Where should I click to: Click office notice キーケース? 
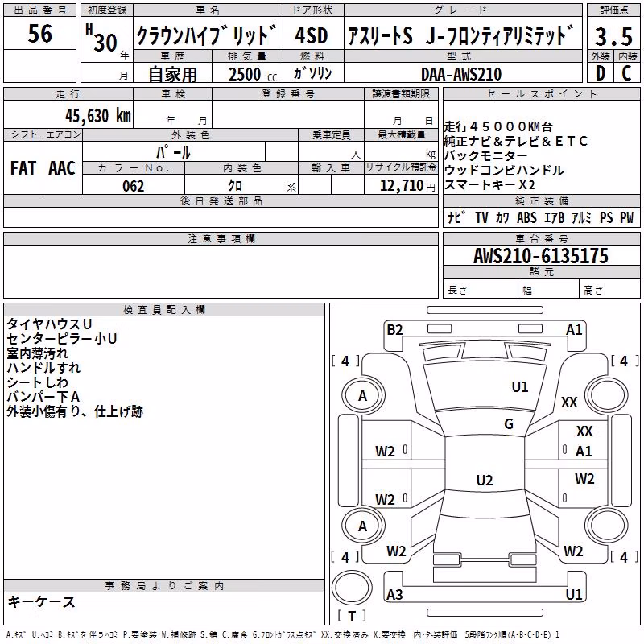point(42,601)
